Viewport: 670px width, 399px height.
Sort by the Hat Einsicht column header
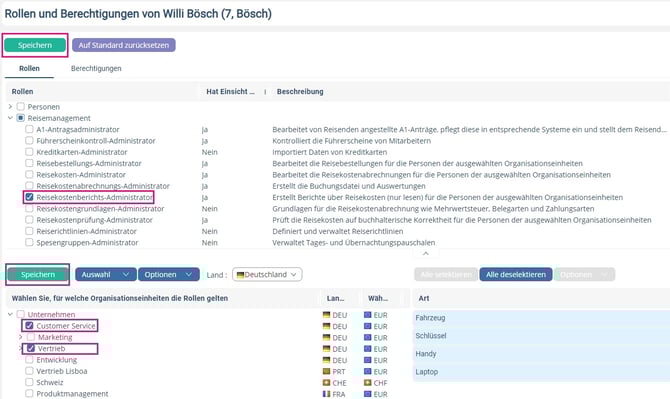(230, 91)
